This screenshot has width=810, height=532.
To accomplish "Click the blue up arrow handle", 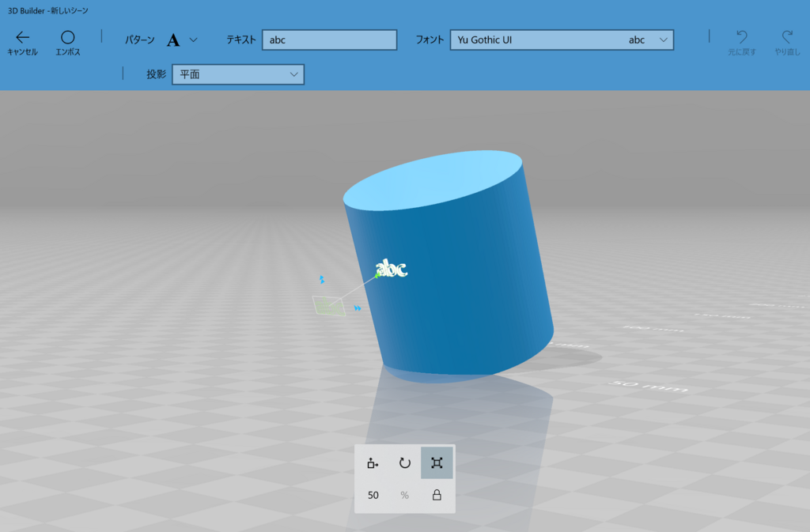I will [322, 279].
